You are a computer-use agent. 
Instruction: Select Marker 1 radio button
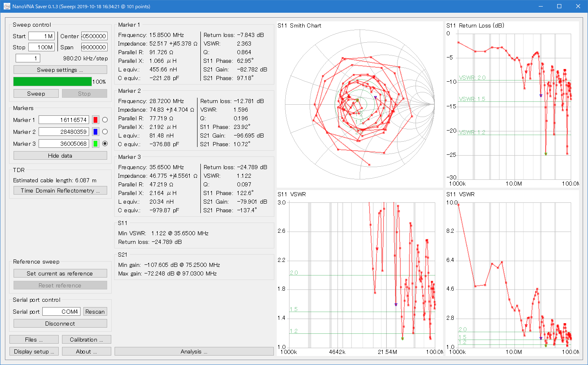105,120
